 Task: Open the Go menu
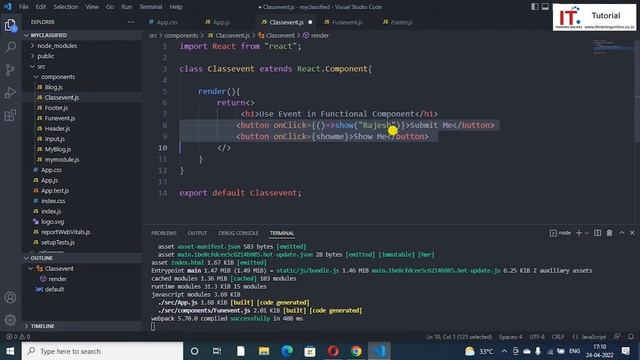110,7
